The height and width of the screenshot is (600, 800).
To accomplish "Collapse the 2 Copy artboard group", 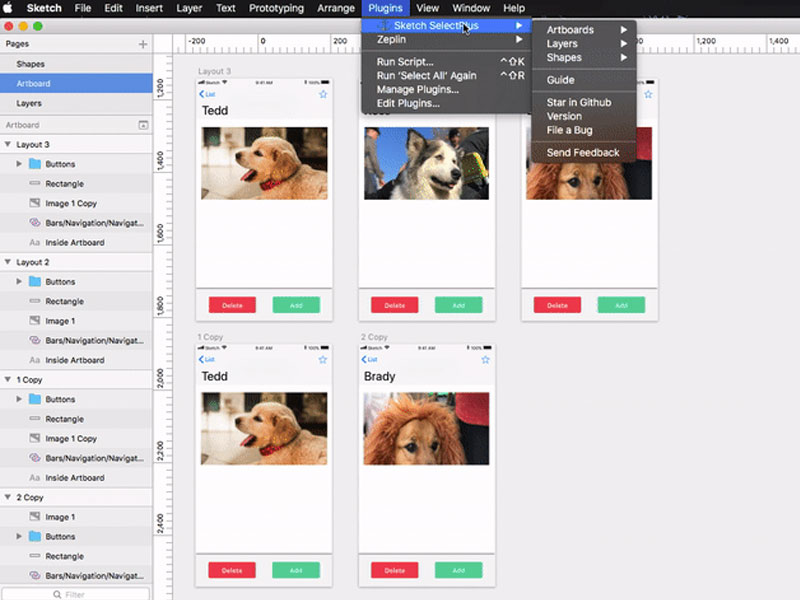I will (x=8, y=497).
